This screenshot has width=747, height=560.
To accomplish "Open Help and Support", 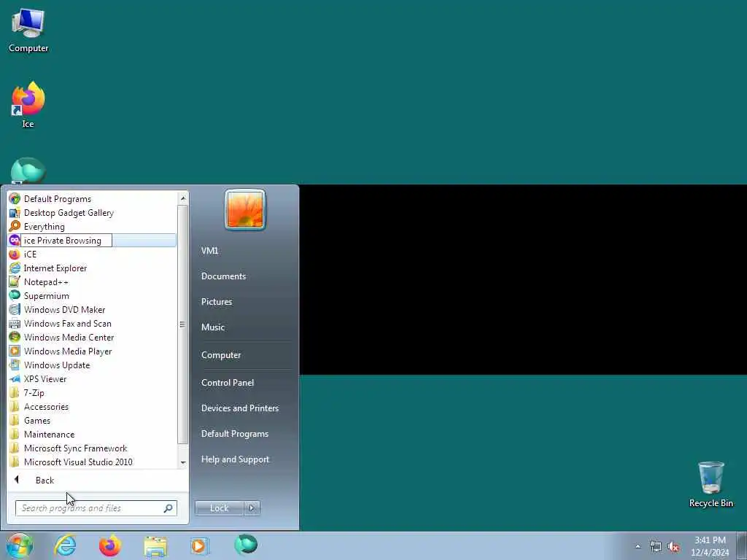I will point(236,459).
